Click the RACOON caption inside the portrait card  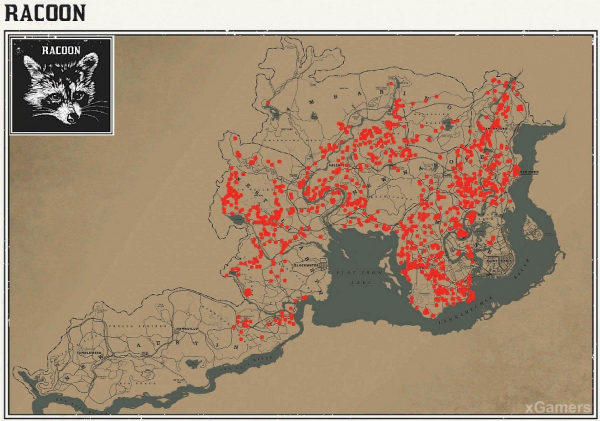[x=61, y=50]
